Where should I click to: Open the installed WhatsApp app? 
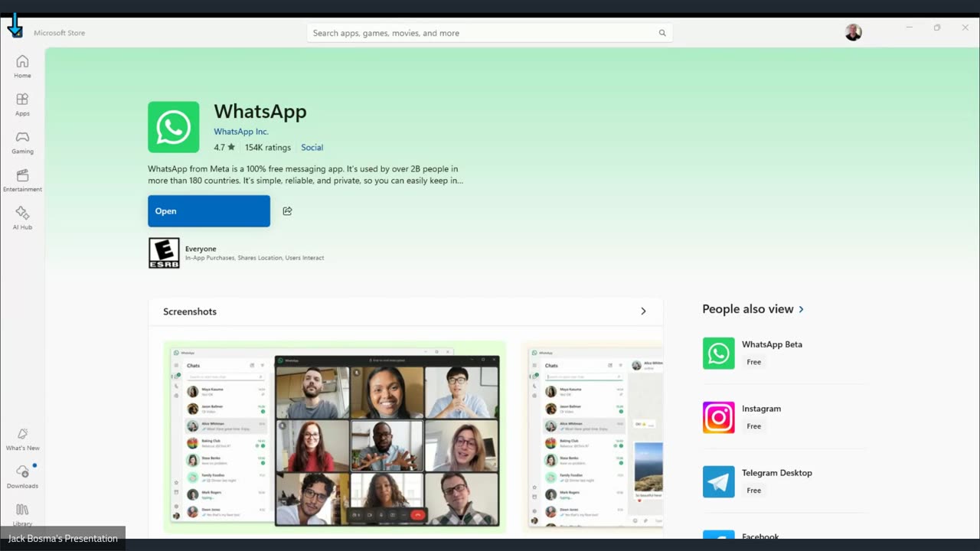pyautogui.click(x=209, y=211)
